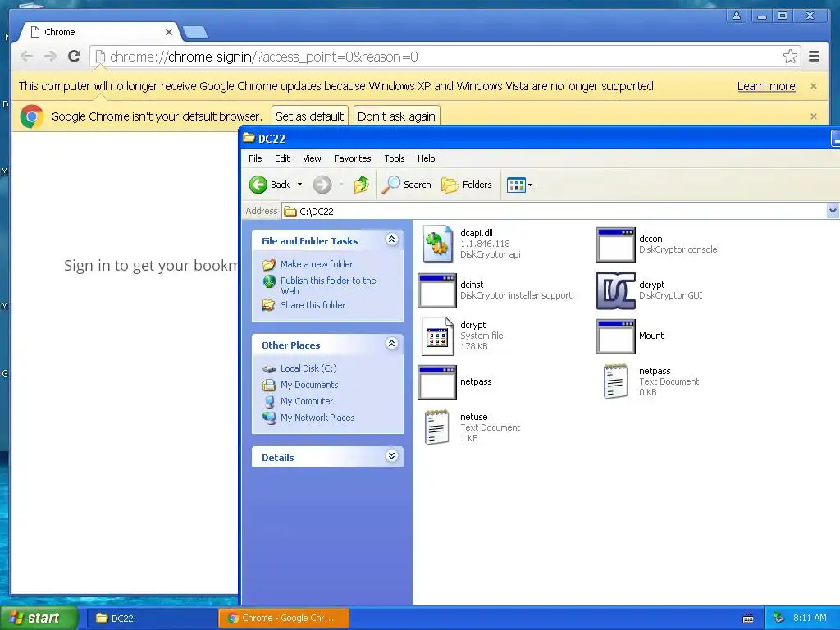Image resolution: width=840 pixels, height=630 pixels.
Task: Go to Local Disk (C:)
Action: click(308, 368)
